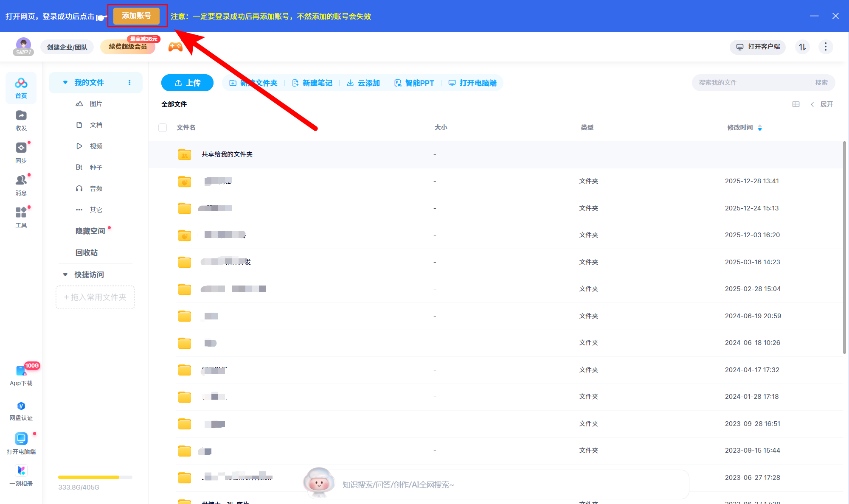Open the 同步 sync sidebar icon
Image resolution: width=849 pixels, height=504 pixels.
click(21, 148)
